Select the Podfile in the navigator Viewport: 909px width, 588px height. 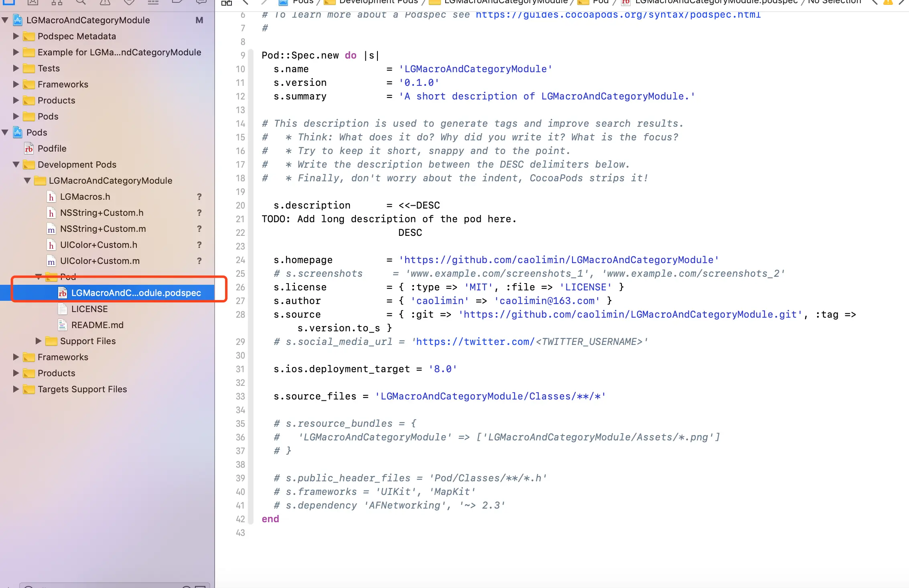52,148
